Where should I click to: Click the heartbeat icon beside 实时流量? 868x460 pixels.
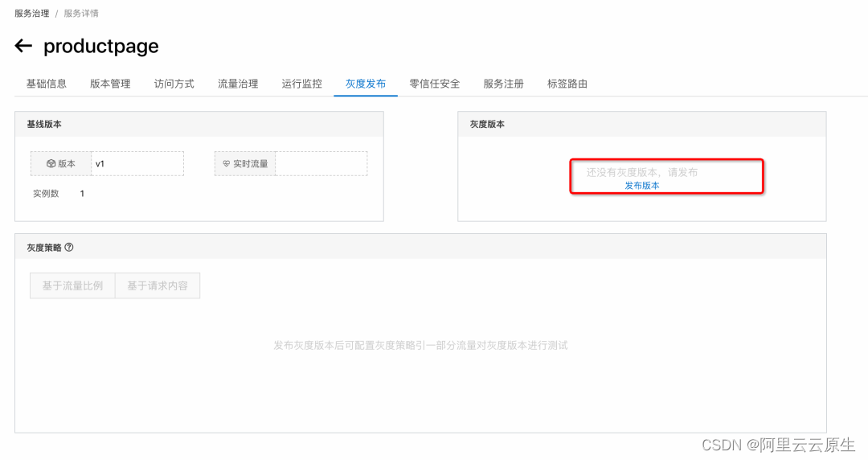[227, 163]
